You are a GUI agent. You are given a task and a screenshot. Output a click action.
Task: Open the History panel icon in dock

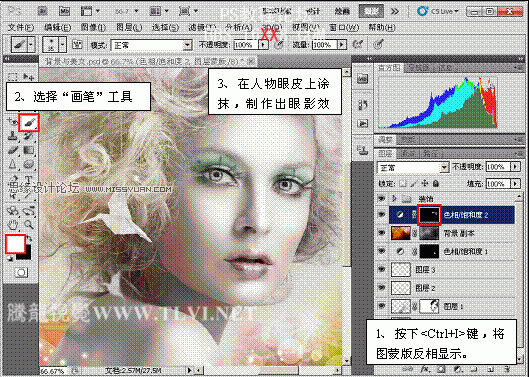(x=363, y=105)
